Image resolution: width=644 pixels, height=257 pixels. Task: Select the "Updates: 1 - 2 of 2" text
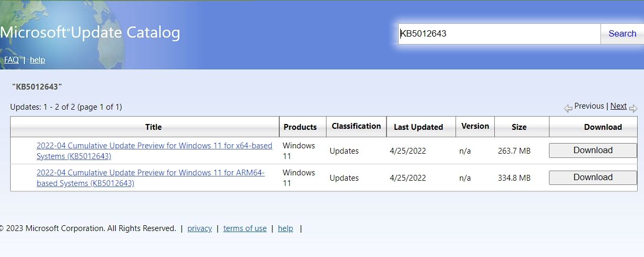[43, 107]
